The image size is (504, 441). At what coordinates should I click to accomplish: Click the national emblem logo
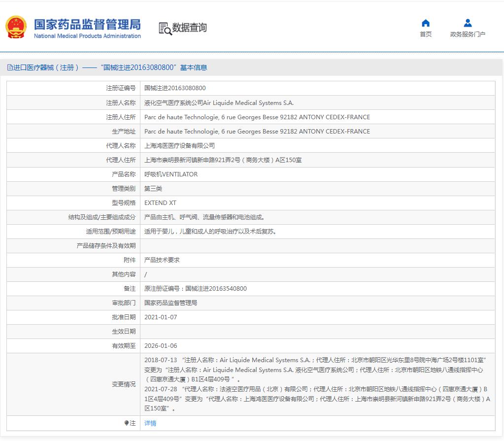coord(16,26)
